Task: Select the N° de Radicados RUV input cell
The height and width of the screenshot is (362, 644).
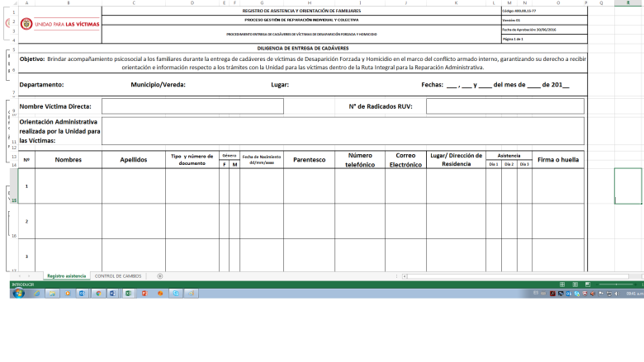Action: 505,106
